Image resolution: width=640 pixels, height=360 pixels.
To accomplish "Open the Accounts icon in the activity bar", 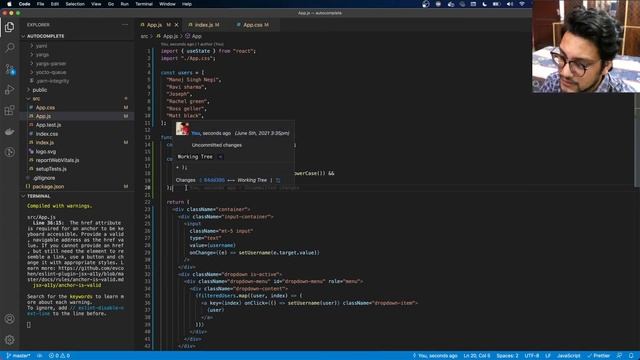I will 9,319.
